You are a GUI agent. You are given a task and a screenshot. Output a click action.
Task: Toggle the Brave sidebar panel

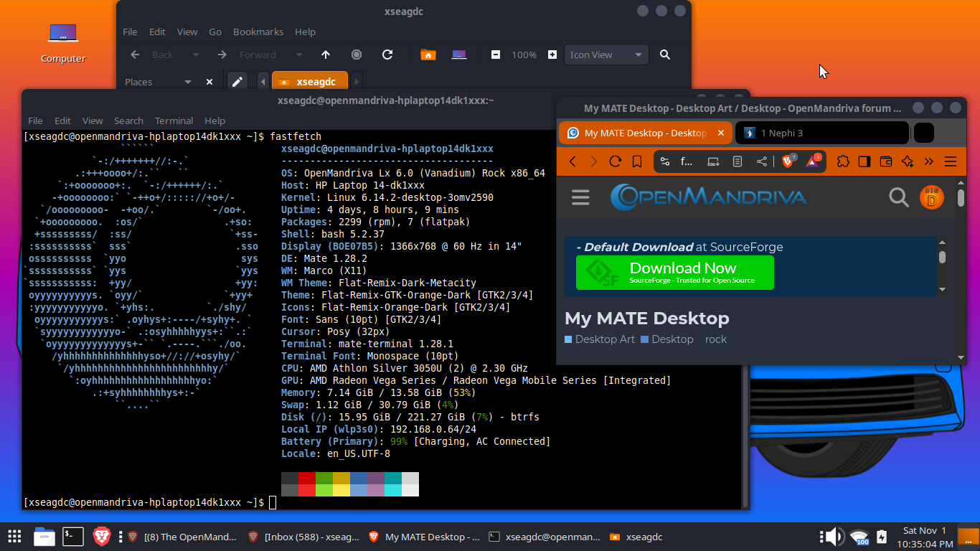pyautogui.click(x=864, y=161)
